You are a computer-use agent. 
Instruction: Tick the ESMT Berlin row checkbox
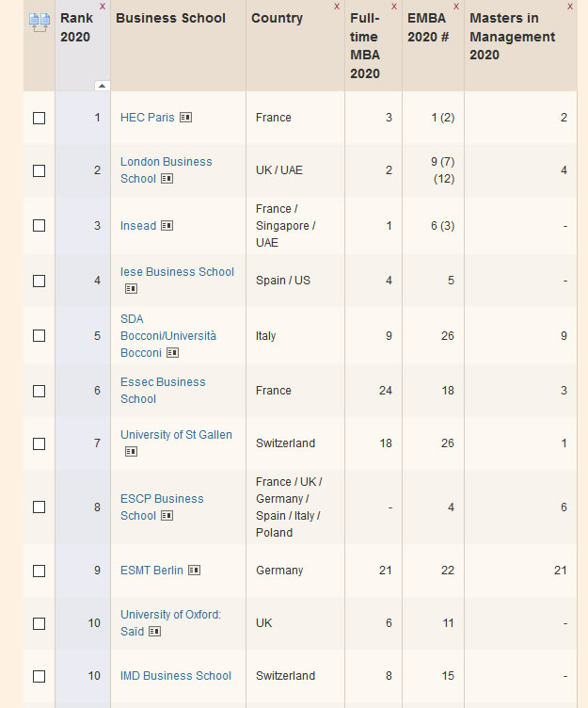pos(40,571)
